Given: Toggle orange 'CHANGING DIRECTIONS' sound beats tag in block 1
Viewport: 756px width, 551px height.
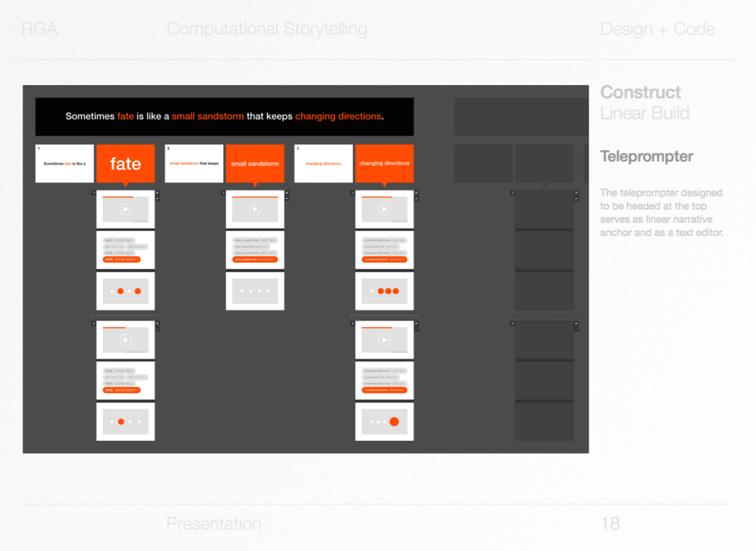Looking at the screenshot, I should click(x=384, y=260).
